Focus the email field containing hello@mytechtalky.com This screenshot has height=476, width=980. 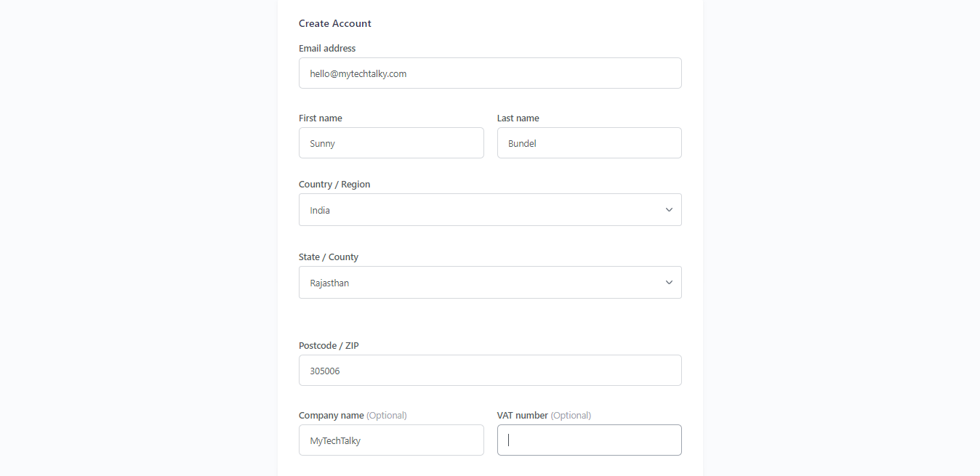(490, 73)
